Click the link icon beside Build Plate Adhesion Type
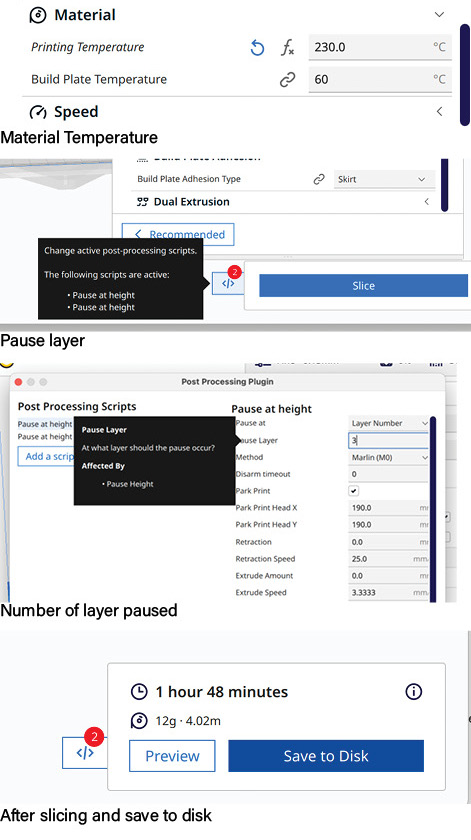The width and height of the screenshot is (471, 840). [319, 179]
